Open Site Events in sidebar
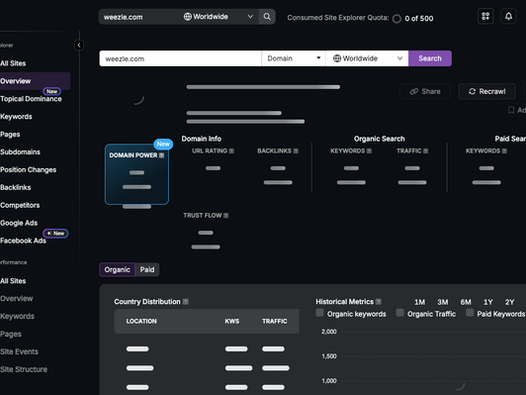This screenshot has height=395, width=526. point(19,352)
